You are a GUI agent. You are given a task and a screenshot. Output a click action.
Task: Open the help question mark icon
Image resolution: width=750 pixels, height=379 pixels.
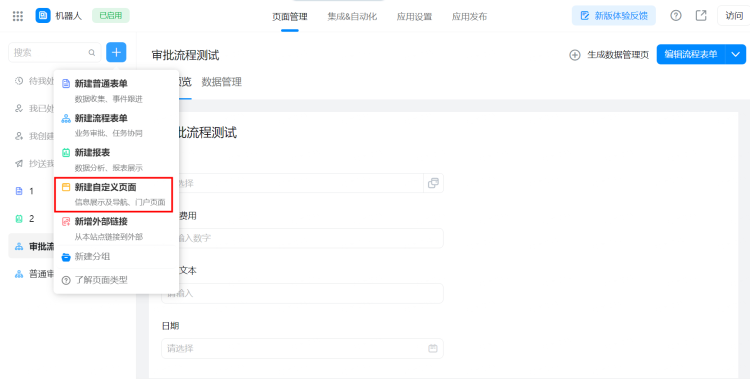[675, 16]
